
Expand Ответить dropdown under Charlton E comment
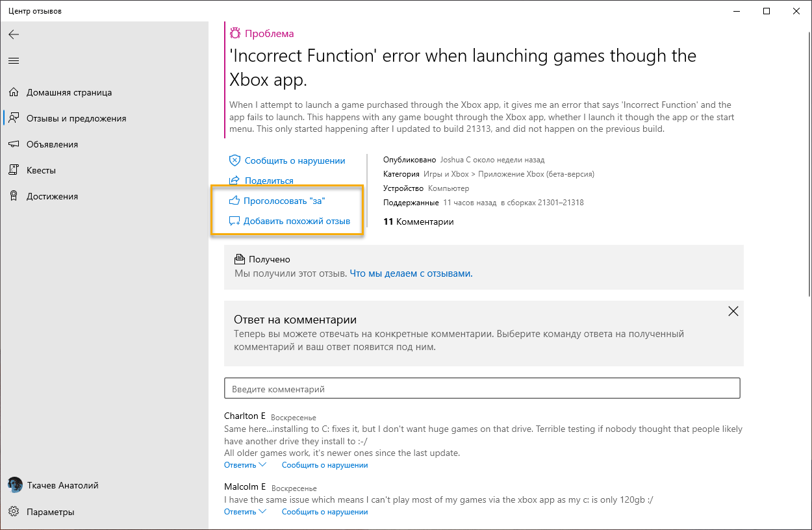click(x=245, y=465)
